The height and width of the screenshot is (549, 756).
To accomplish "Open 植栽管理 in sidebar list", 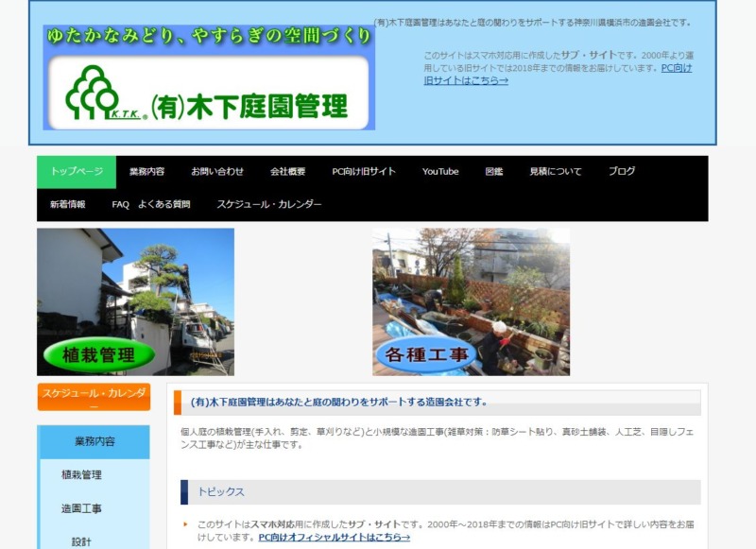I will (x=81, y=474).
